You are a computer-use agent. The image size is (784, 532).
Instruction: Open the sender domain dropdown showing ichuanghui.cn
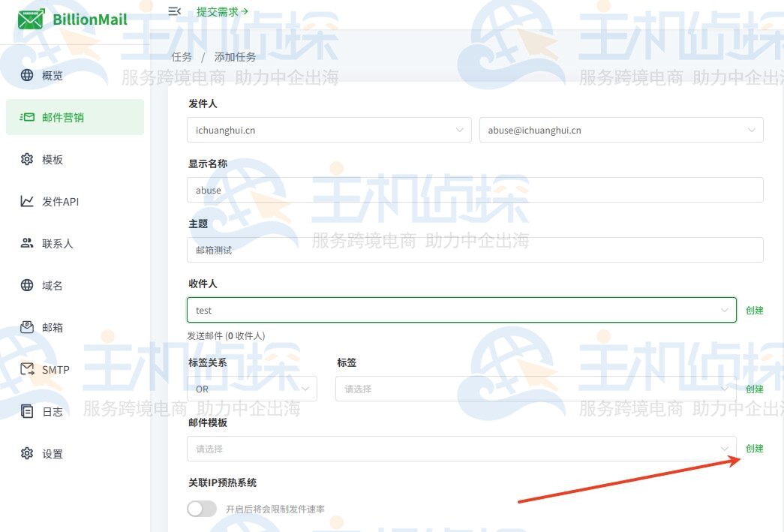coord(329,130)
